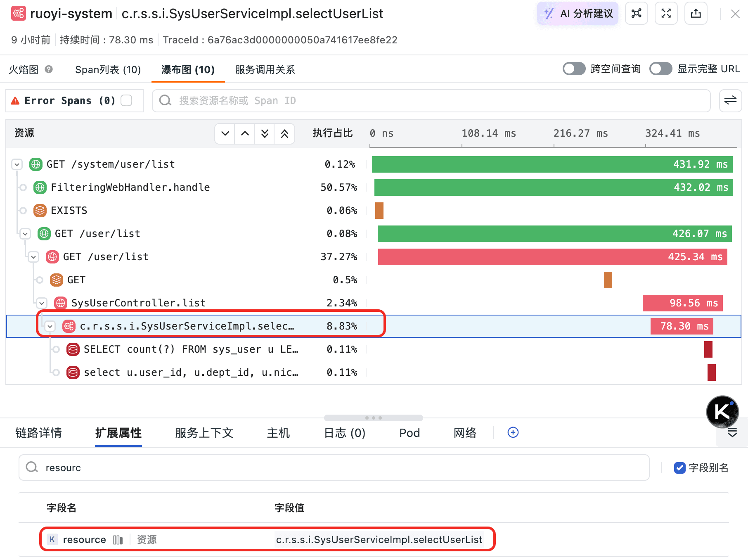Uncheck the 字段别名 checkbox
The image size is (748, 560).
679,467
